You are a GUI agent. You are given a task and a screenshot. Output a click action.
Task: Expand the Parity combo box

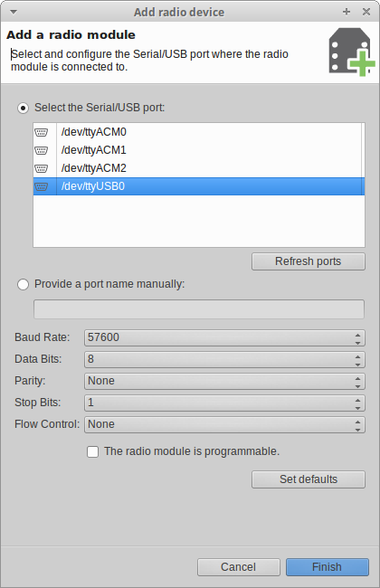[224, 382]
